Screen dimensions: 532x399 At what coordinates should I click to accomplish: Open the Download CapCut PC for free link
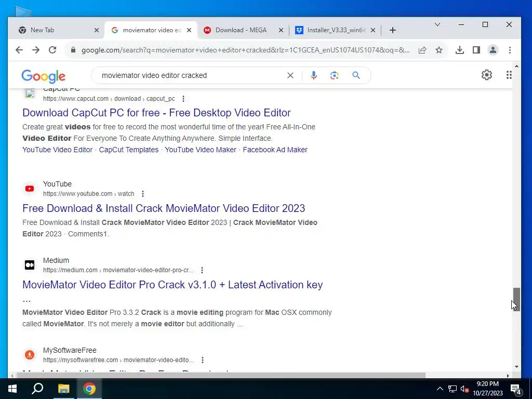[x=156, y=113]
